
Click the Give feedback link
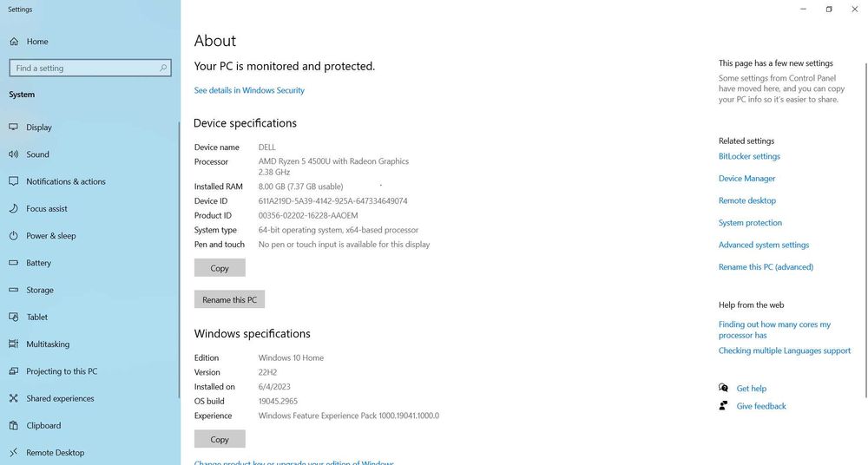pyautogui.click(x=761, y=406)
